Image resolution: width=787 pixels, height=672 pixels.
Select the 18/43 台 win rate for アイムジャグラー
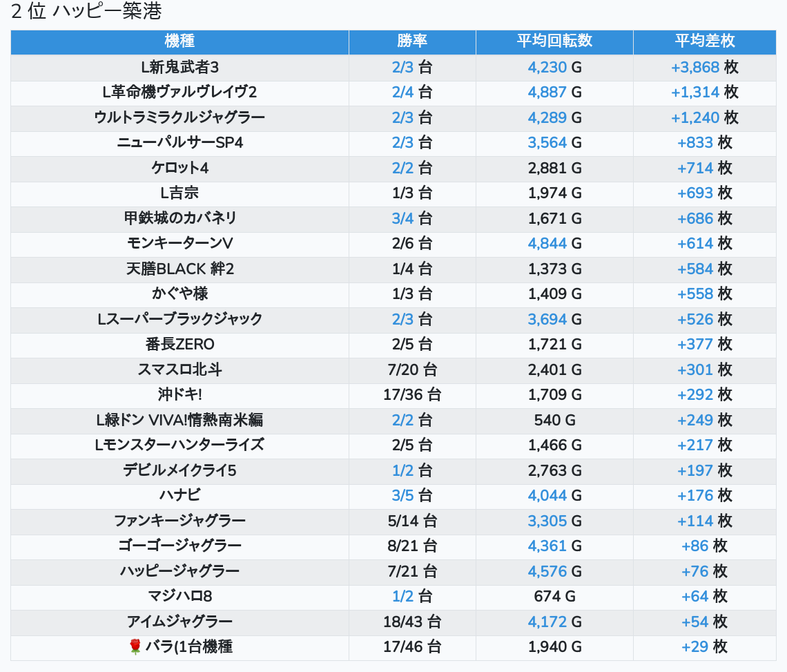(x=412, y=622)
